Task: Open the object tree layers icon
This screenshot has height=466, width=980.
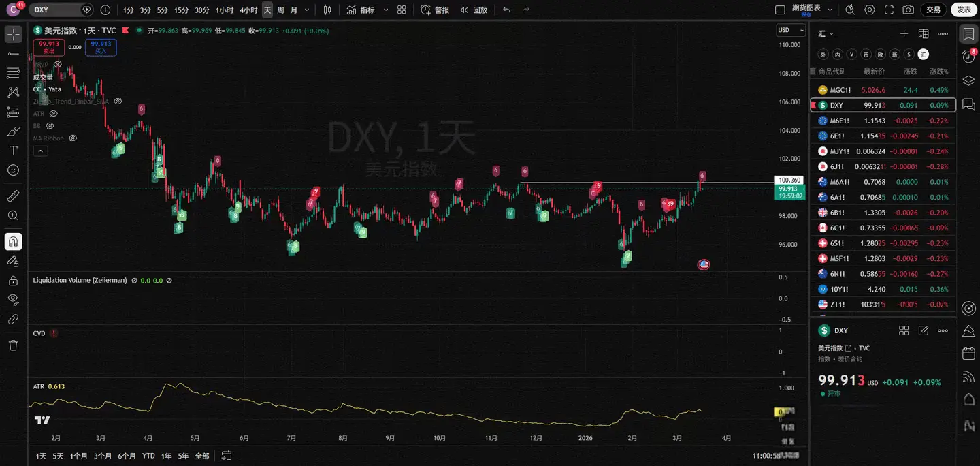Action: pyautogui.click(x=968, y=80)
